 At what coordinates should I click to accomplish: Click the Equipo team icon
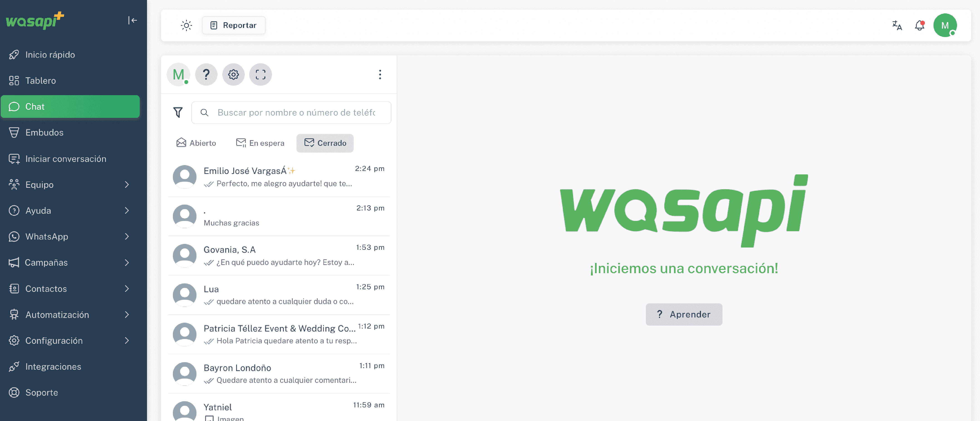[14, 185]
